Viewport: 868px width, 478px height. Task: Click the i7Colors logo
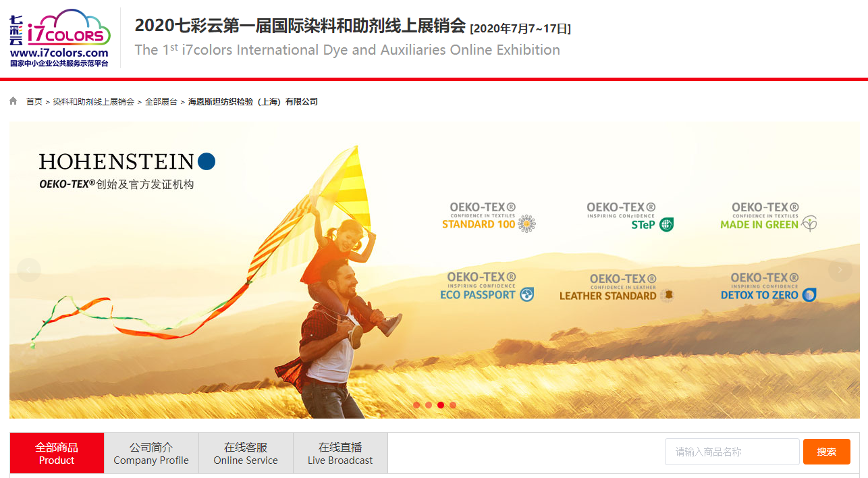pos(59,38)
